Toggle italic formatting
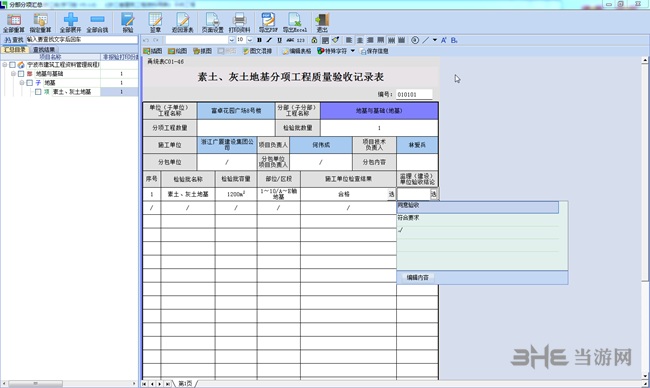This screenshot has width=650, height=388. (x=269, y=40)
